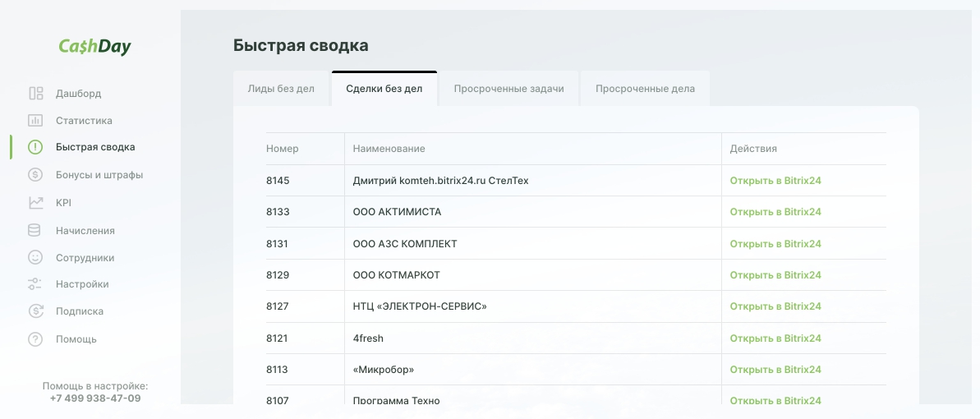The width and height of the screenshot is (980, 419).
Task: Open «Микробор» deal in Bitrix24
Action: coord(775,370)
